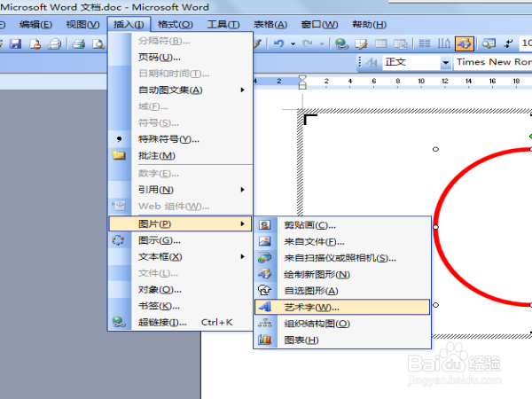Image resolution: width=532 pixels, height=399 pixels.
Task: Choose 页码(U)... from Insert menu
Action: 181,58
